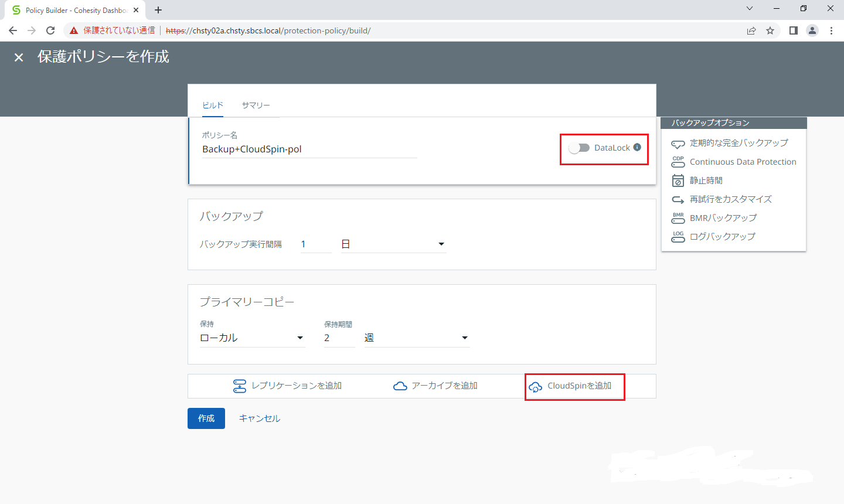Click CloudSpinを追加
Screen dimensions: 844x504
(570, 386)
